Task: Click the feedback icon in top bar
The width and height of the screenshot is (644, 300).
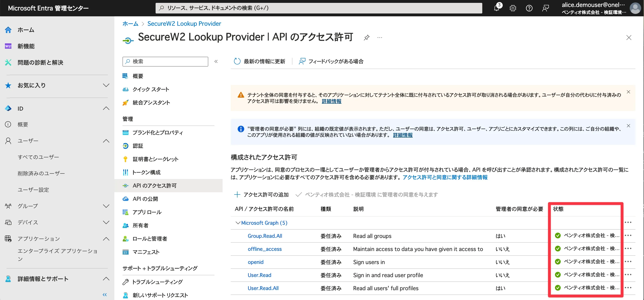Action: tap(546, 8)
